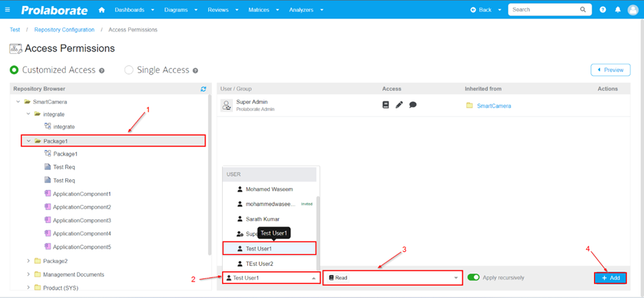
Task: Collapse the Package1 tree node
Action: click(x=28, y=141)
